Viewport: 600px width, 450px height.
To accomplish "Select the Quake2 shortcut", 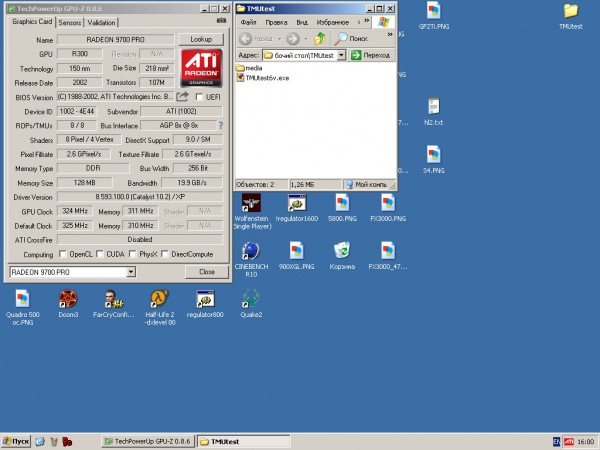I will tap(251, 304).
